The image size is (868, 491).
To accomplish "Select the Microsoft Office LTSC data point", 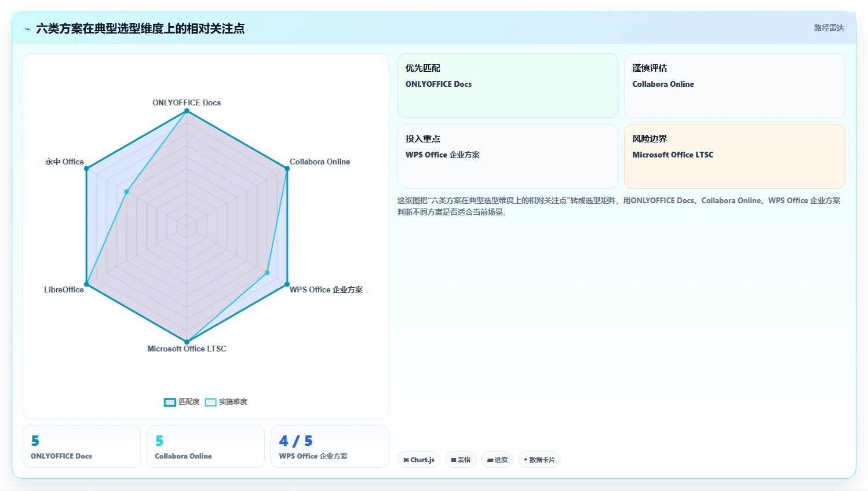I will pos(187,342).
